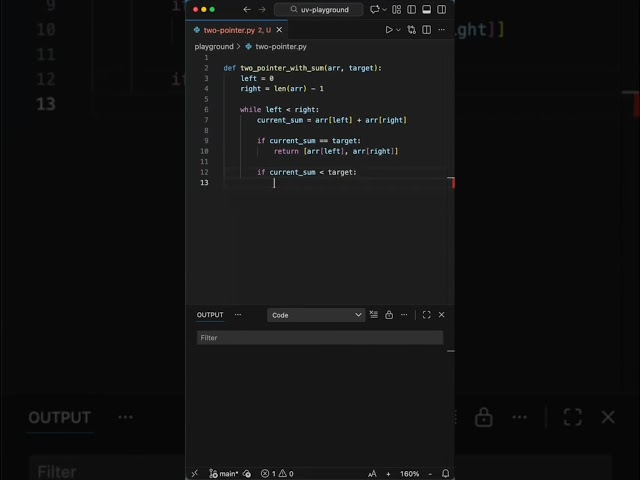Open the editor's more actions menu
The width and height of the screenshot is (640, 480).
pos(442,30)
